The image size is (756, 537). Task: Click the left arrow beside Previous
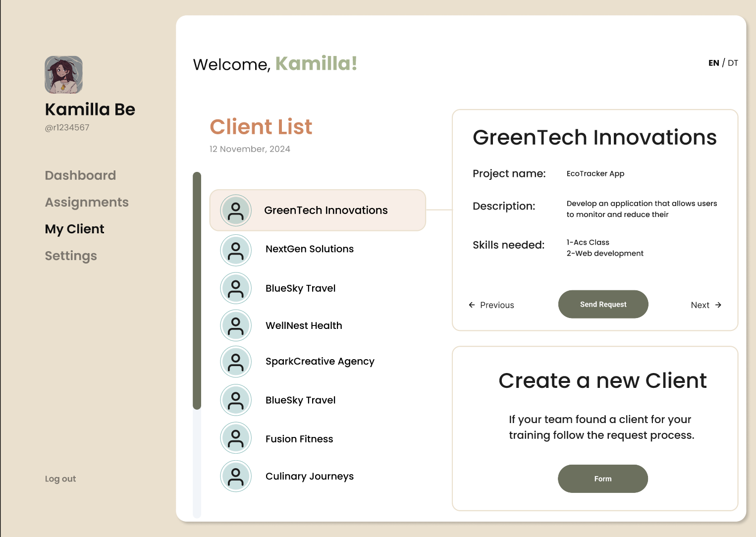[472, 305]
